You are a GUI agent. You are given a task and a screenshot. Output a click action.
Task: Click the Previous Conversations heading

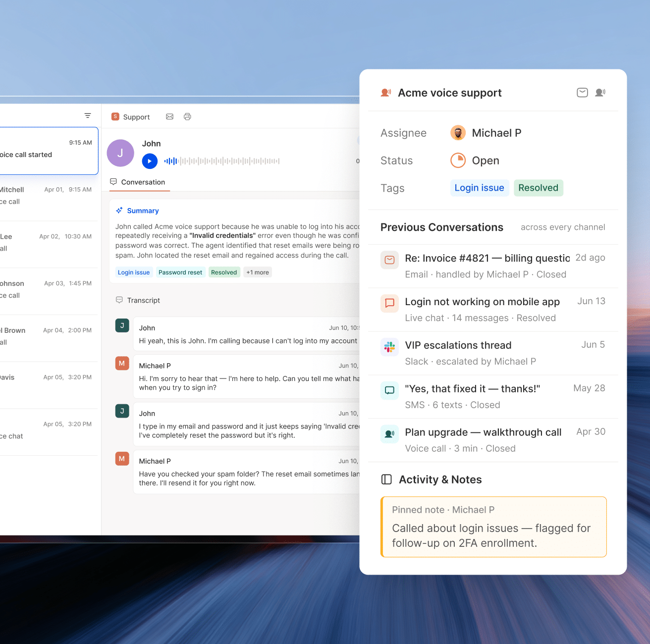(x=442, y=227)
